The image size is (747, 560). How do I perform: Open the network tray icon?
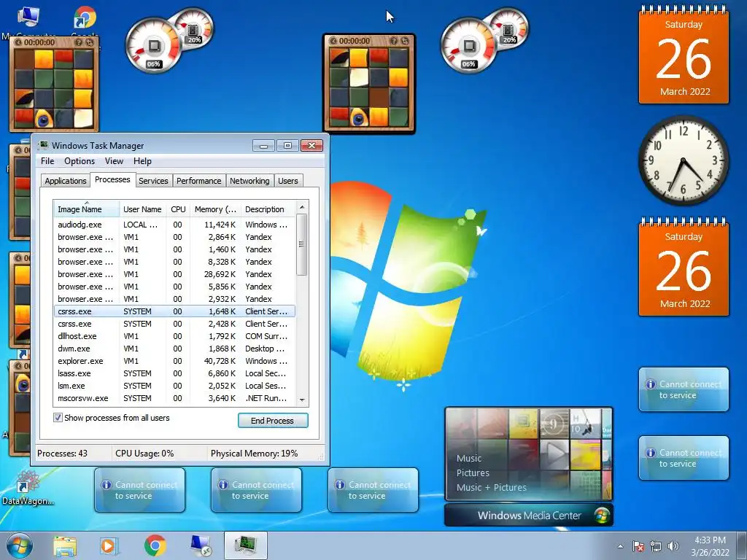pos(656,546)
